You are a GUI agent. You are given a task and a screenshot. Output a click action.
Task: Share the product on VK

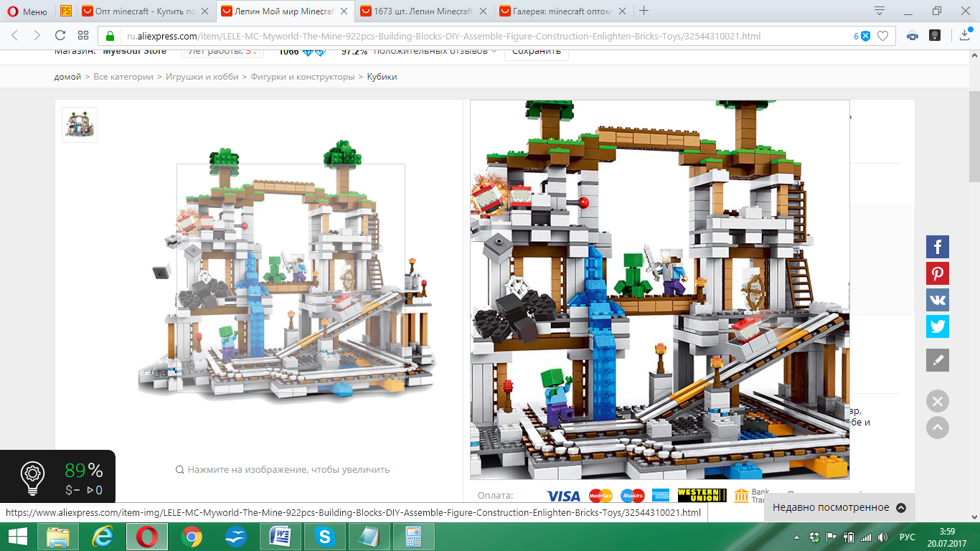[938, 300]
